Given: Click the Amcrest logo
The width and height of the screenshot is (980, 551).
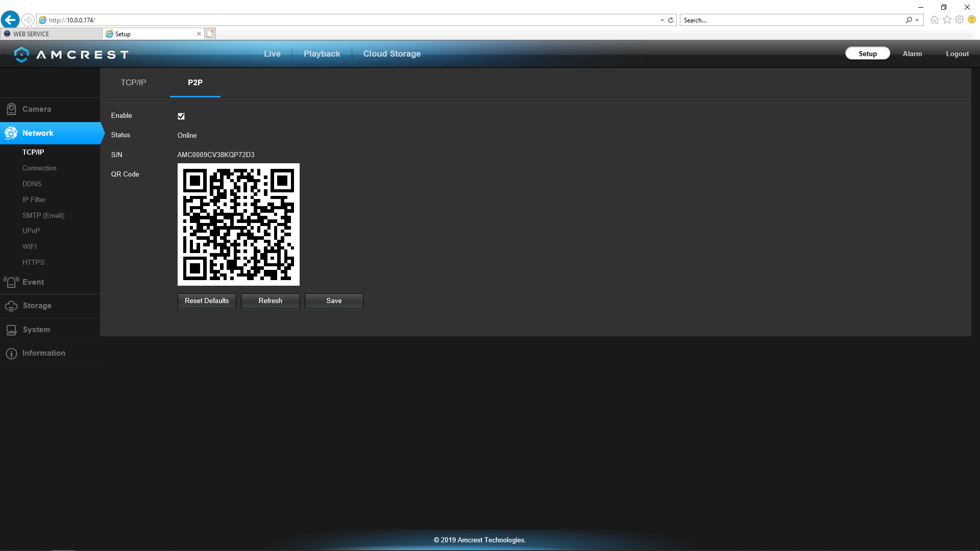Looking at the screenshot, I should pos(71,54).
